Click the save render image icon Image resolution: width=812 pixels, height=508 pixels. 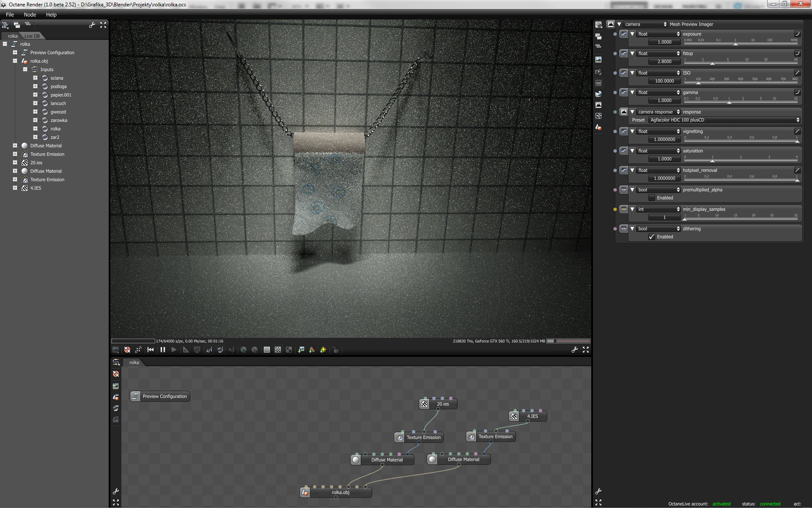coord(115,350)
